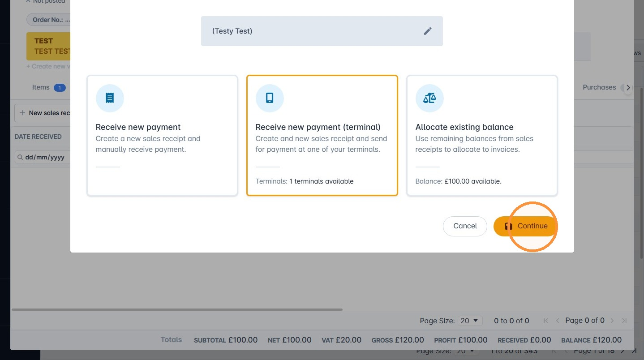Click the DATE RECEIVED column header
This screenshot has width=644, height=360.
point(38,137)
